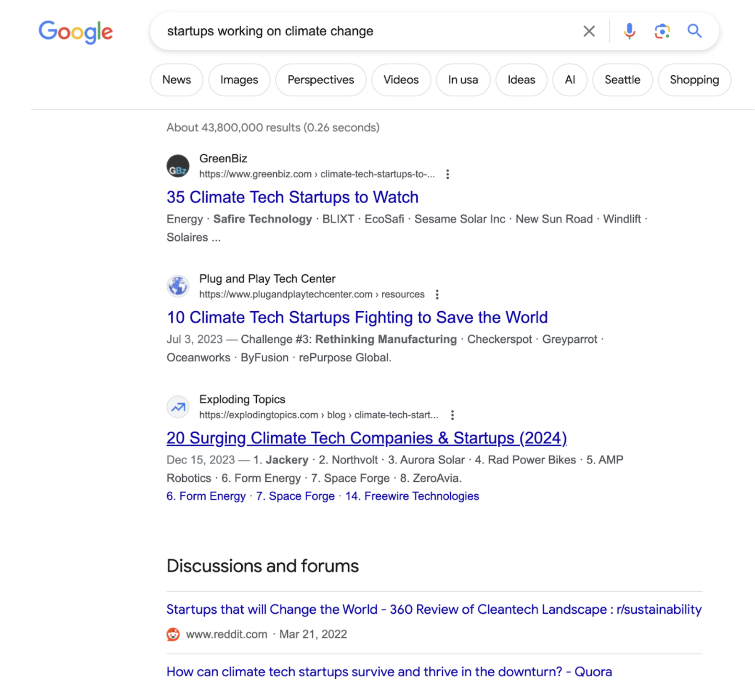Select the Perspectives filter chip

tap(320, 80)
